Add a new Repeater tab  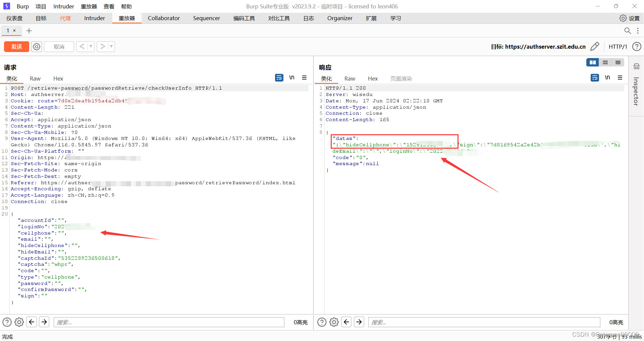point(29,31)
